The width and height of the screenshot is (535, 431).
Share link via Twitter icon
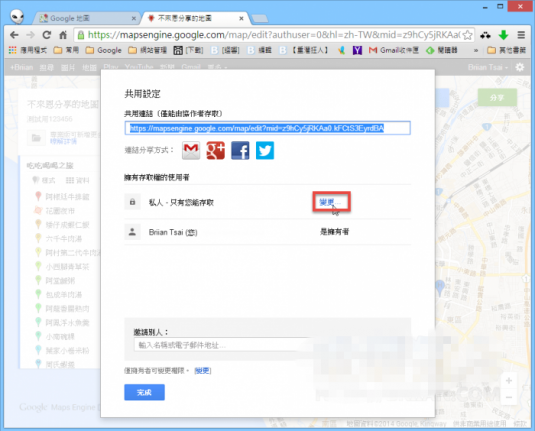click(x=265, y=150)
